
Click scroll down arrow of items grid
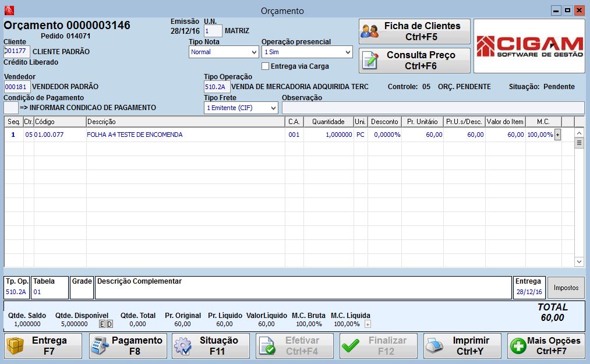579,261
